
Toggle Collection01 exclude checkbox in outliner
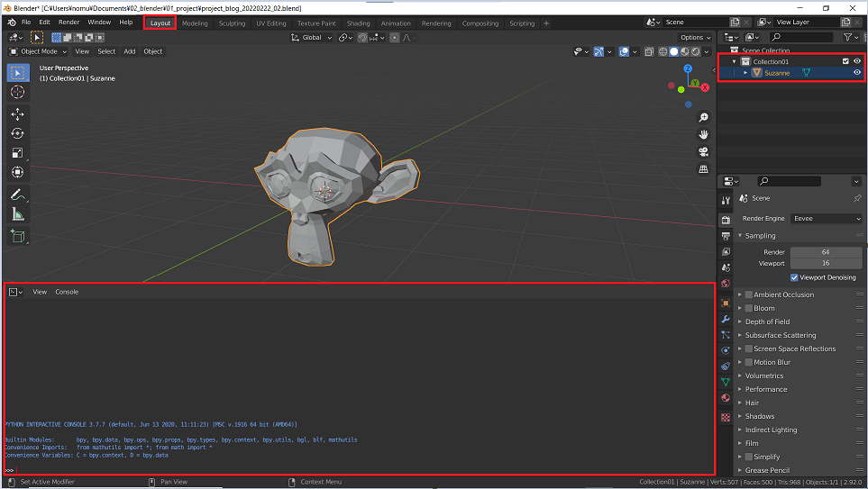[x=845, y=61]
